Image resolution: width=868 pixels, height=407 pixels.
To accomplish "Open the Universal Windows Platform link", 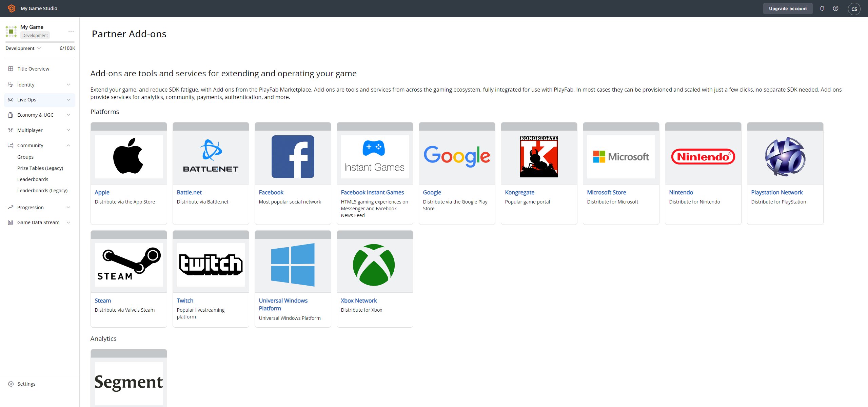I will [283, 304].
